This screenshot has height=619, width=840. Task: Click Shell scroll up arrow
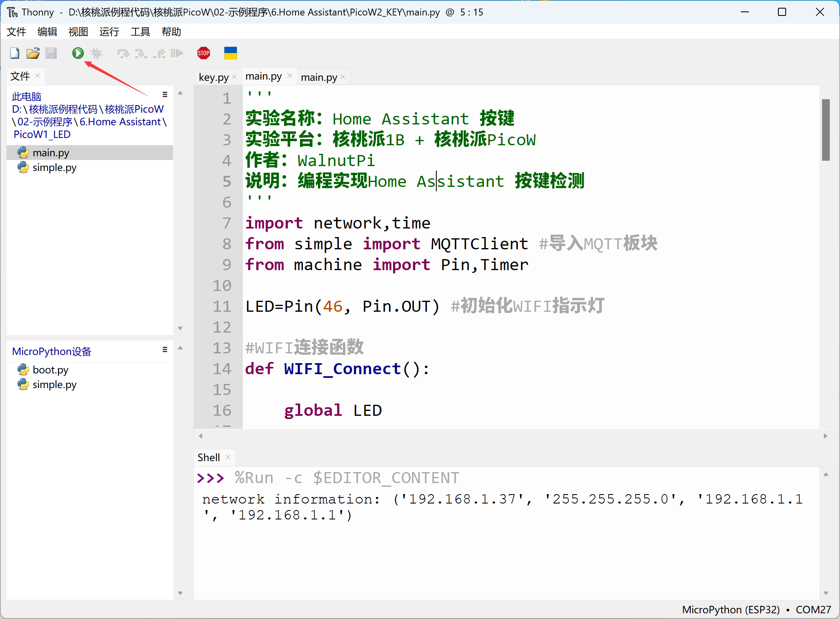(x=826, y=474)
